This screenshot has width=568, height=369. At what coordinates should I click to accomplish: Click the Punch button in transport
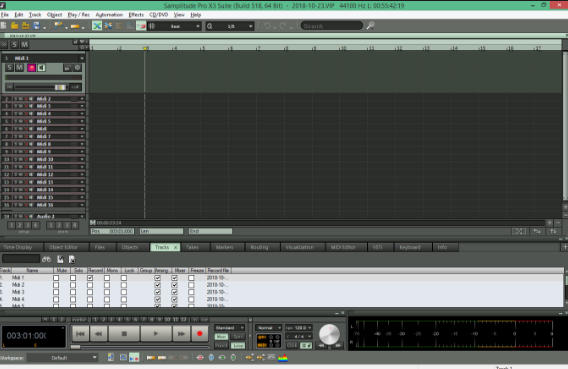click(x=221, y=345)
